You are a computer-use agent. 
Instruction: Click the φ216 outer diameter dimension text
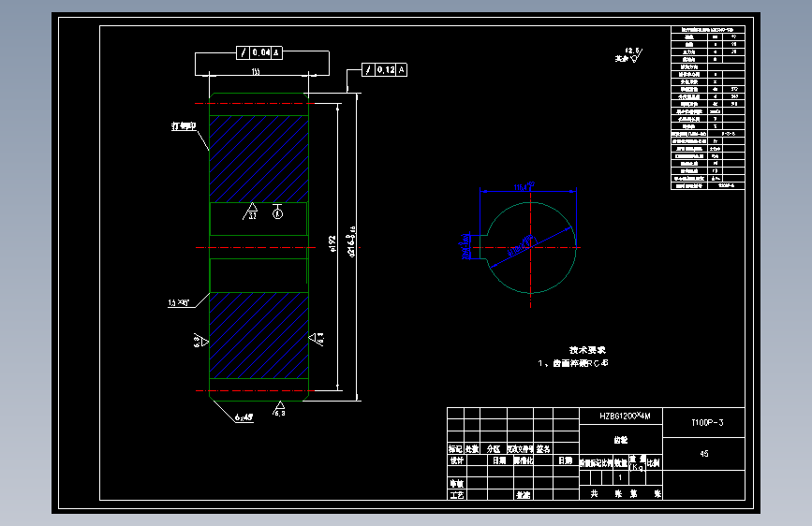click(351, 241)
